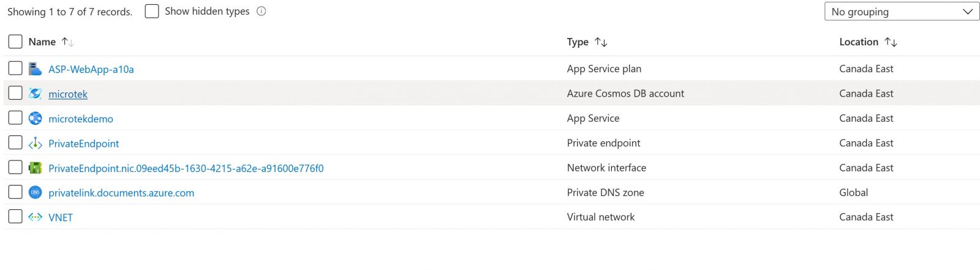Screen dimensions: 980x270
Task: Click the App Service globe icon for microtekdemo
Action: pos(35,118)
